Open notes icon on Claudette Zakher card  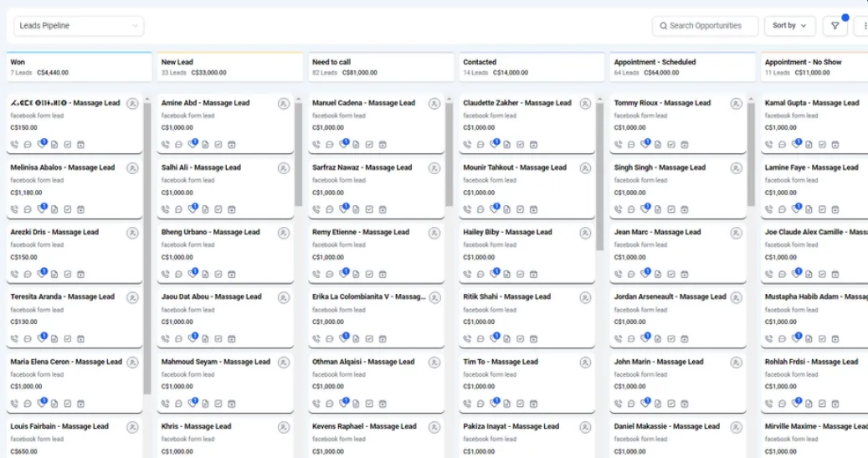pos(506,145)
